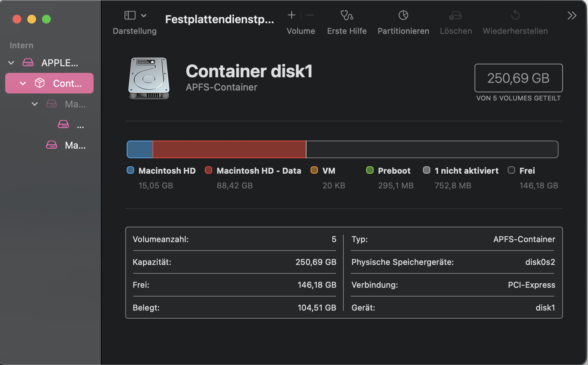
Task: Click the red Macintosh HD - Data swatch
Action: [x=209, y=170]
